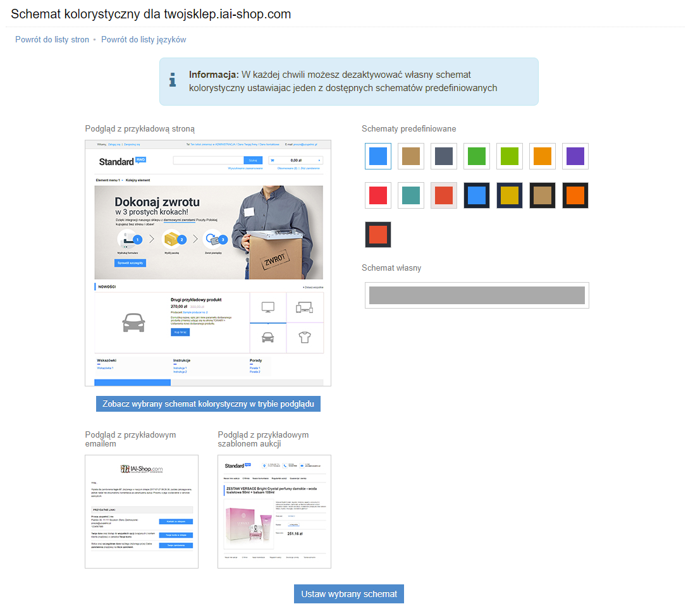The width and height of the screenshot is (693, 616).
Task: Select the red color scheme swatch
Action: (378, 195)
